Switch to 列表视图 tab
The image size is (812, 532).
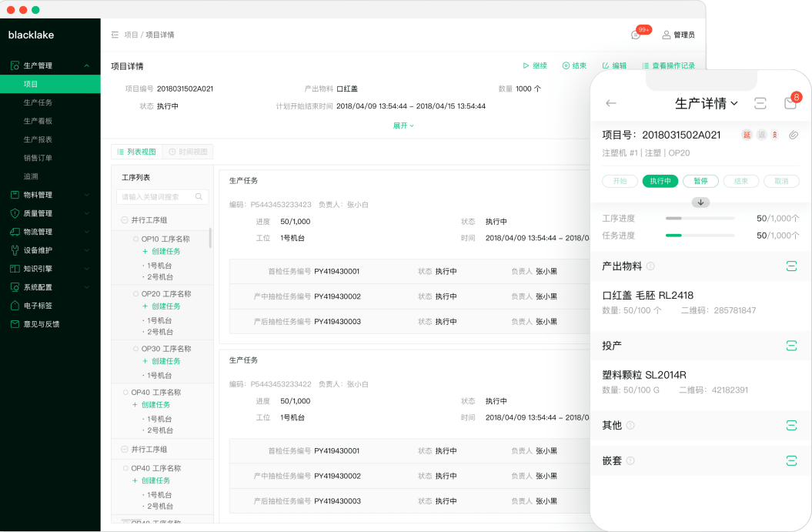137,152
